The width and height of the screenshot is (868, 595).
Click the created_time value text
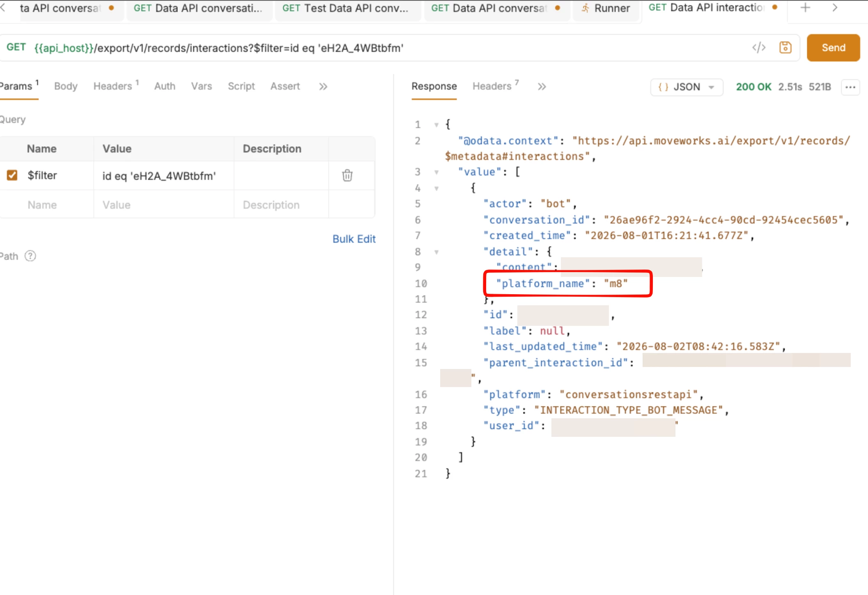(667, 235)
